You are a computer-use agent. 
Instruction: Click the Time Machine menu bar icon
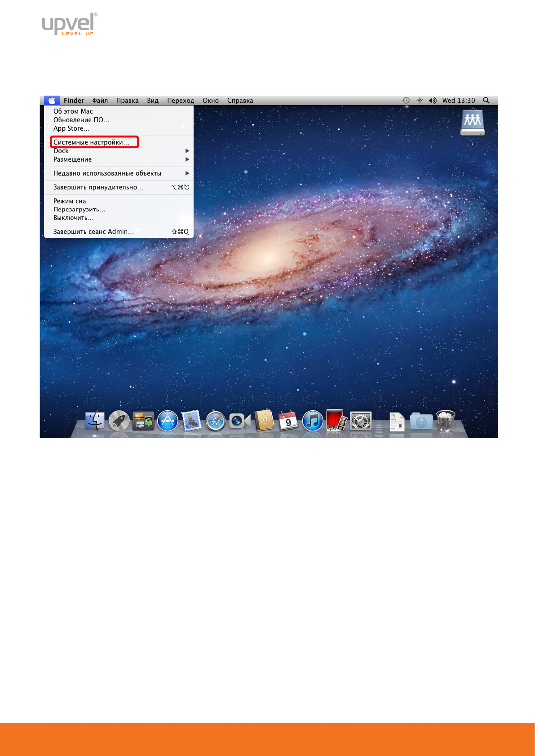pyautogui.click(x=406, y=101)
